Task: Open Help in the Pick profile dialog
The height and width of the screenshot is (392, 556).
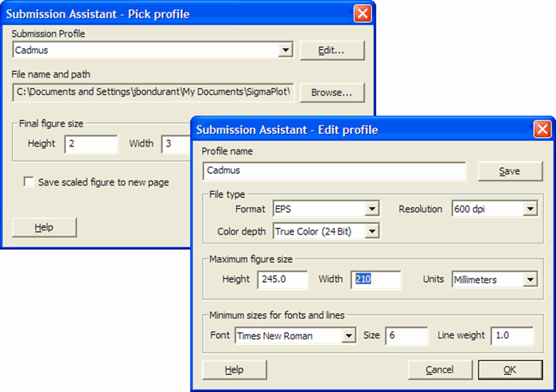Action: [x=44, y=227]
